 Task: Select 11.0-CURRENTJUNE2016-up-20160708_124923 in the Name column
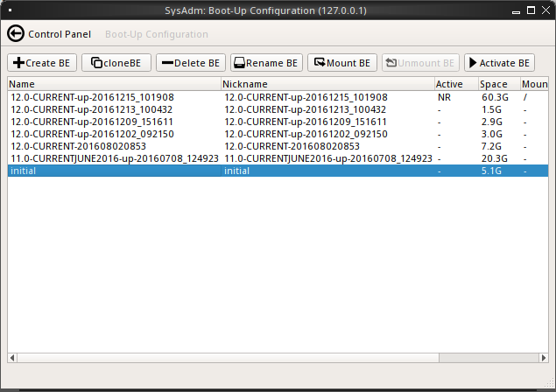click(x=115, y=158)
